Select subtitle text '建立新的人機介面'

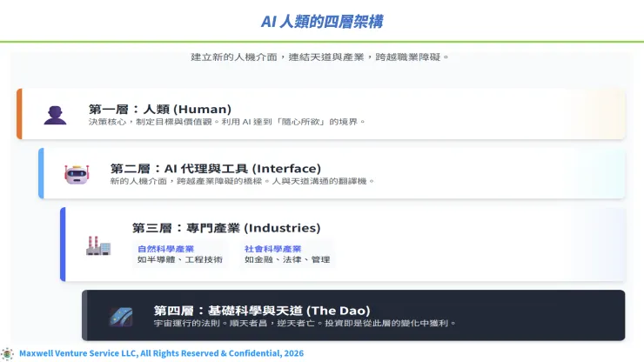234,57
